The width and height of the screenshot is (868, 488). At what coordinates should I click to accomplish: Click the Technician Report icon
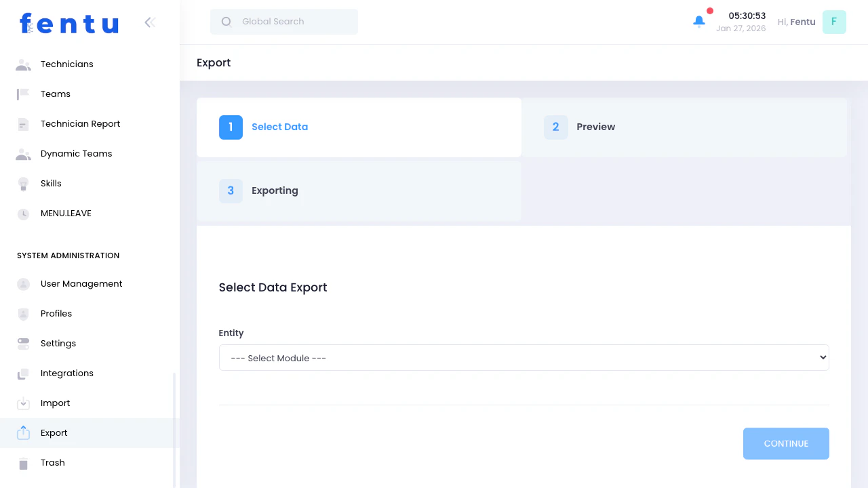tap(23, 123)
